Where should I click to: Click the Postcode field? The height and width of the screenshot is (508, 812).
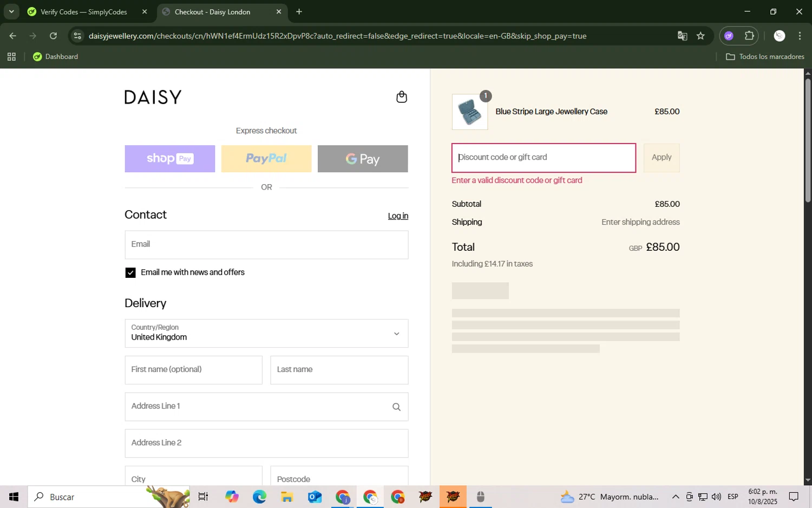click(339, 476)
